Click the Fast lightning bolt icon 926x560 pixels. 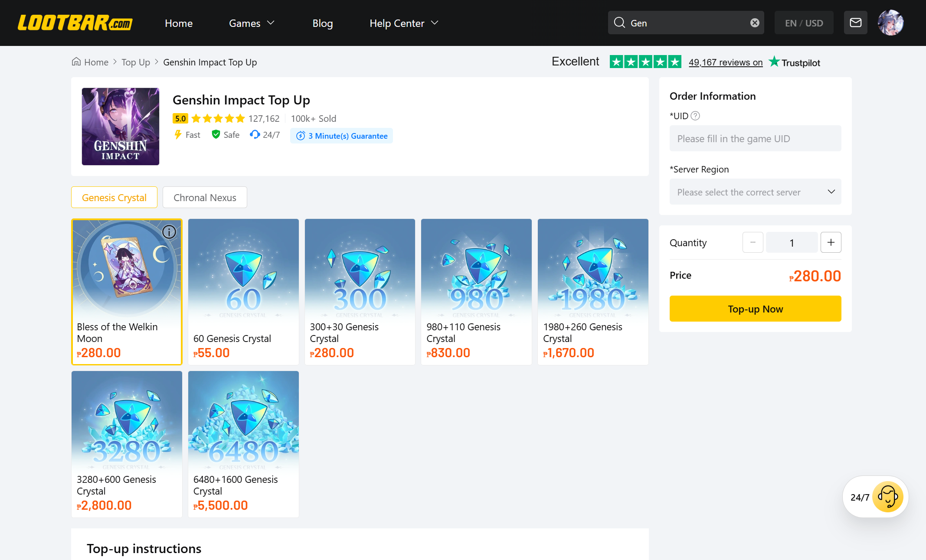(177, 134)
